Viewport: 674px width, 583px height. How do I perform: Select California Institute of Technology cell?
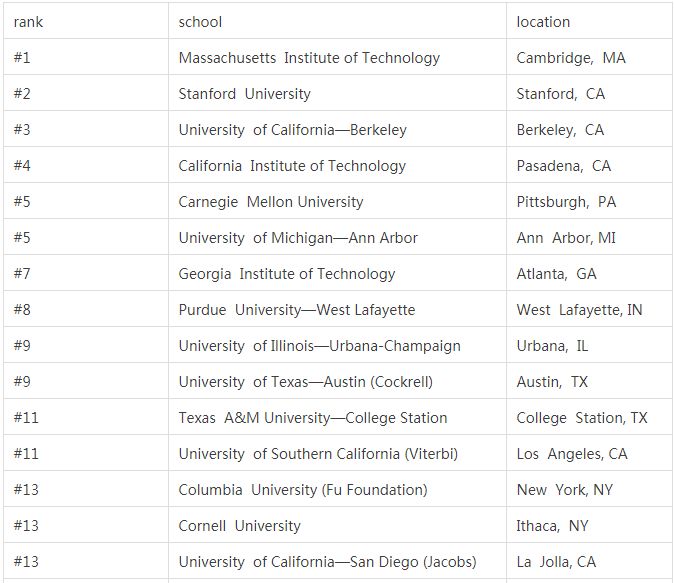tap(337, 165)
